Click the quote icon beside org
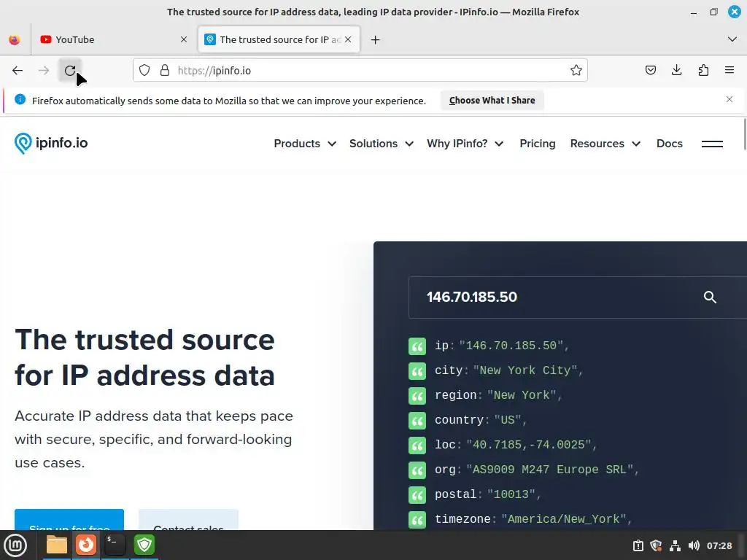Screen dimensions: 747x560 (417, 470)
